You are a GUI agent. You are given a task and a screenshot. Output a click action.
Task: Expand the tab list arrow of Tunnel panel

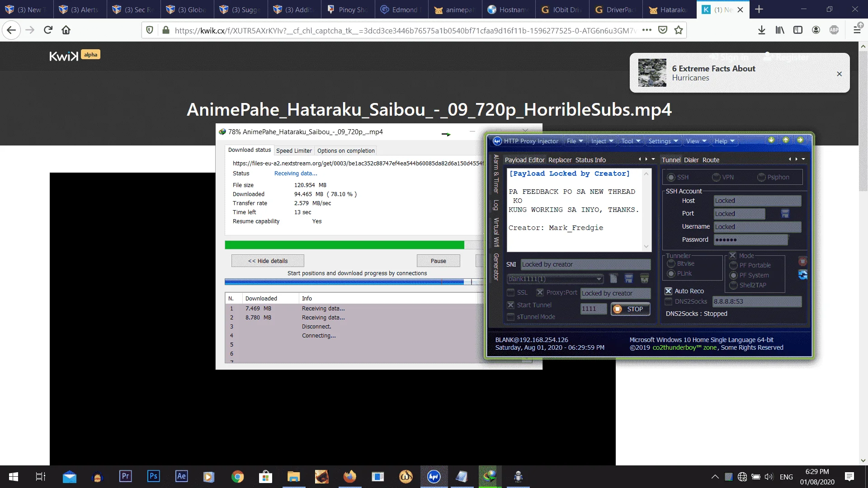(803, 159)
